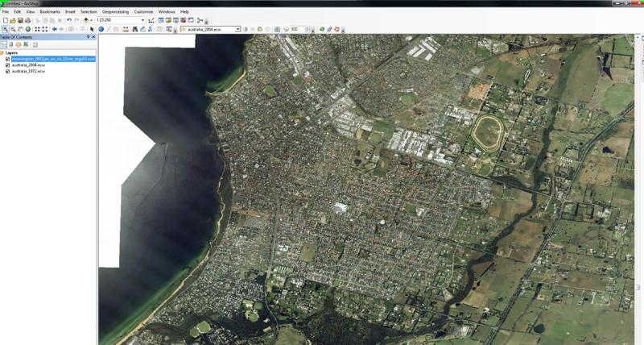
Task: Select the australia_1972.ecw layer name
Action: tap(28, 71)
